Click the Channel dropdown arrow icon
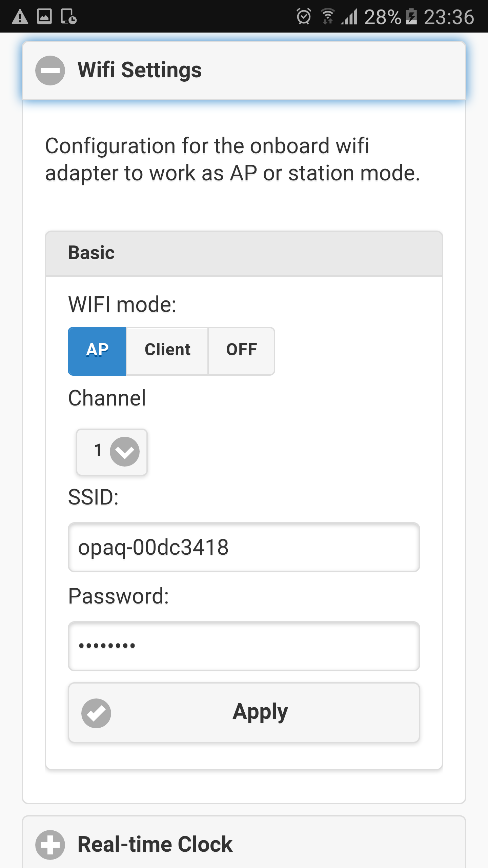The width and height of the screenshot is (488, 868). [125, 452]
